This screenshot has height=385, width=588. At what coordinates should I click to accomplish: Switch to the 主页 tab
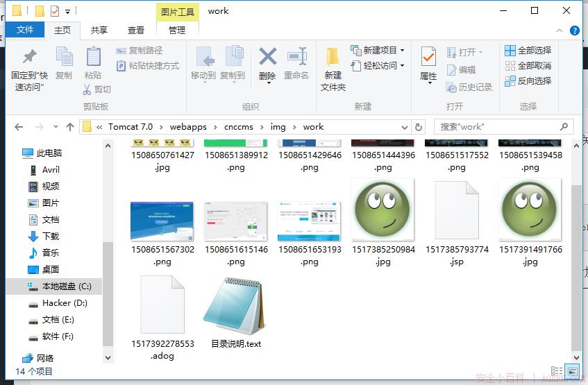[62, 31]
